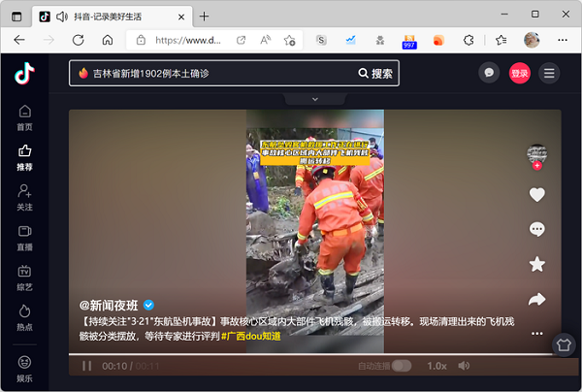The width and height of the screenshot is (582, 392).
Task: Click the video progress bar
Action: click(x=314, y=354)
